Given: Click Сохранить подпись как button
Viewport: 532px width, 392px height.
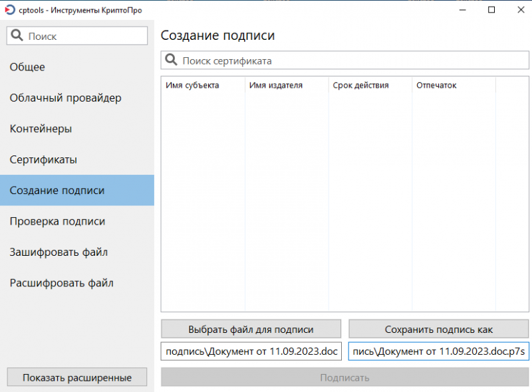Looking at the screenshot, I should [x=438, y=329].
